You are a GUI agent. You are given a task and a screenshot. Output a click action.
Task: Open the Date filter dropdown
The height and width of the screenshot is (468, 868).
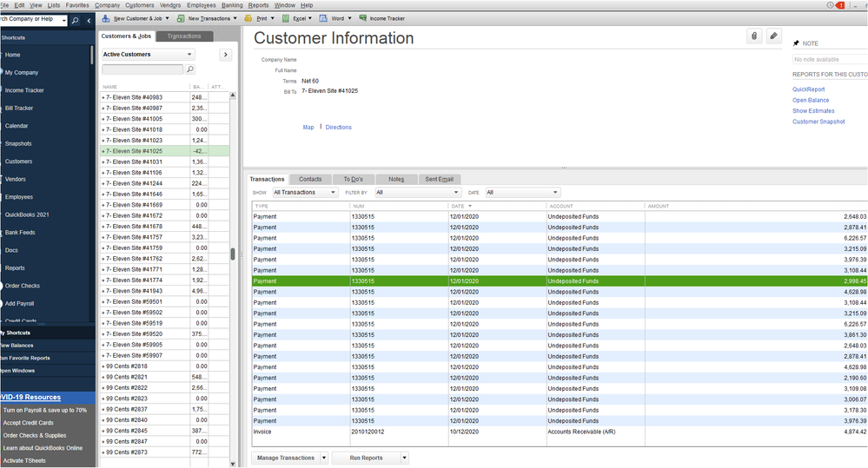522,193
